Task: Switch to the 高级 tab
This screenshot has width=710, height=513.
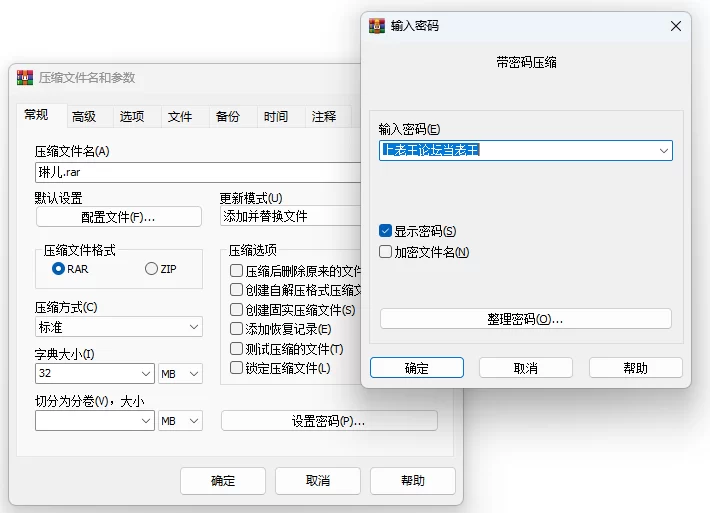Action: pyautogui.click(x=84, y=117)
